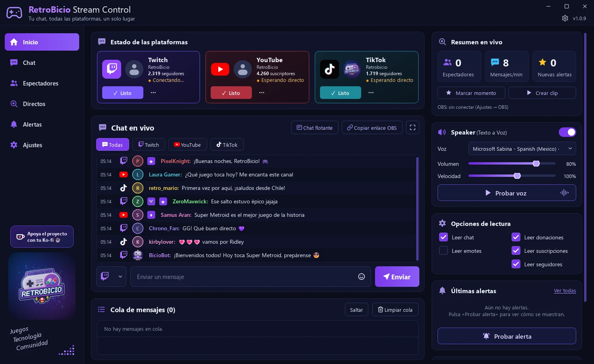Filter chat to Twitch tab
The height and width of the screenshot is (364, 594).
point(148,145)
